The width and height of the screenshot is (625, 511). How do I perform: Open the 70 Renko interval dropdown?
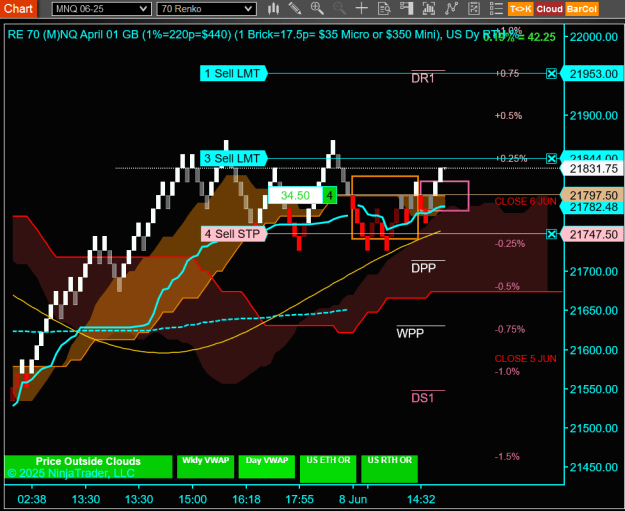(x=206, y=9)
